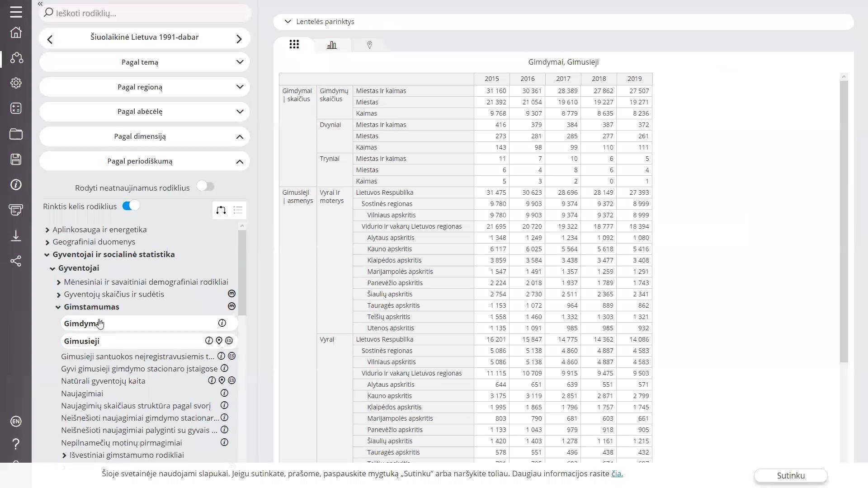
Task: Click the Sutinku cookie button
Action: [x=791, y=475]
